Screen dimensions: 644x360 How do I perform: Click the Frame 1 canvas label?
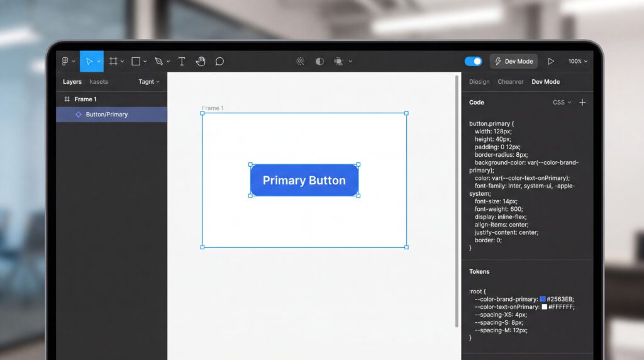pos(213,108)
